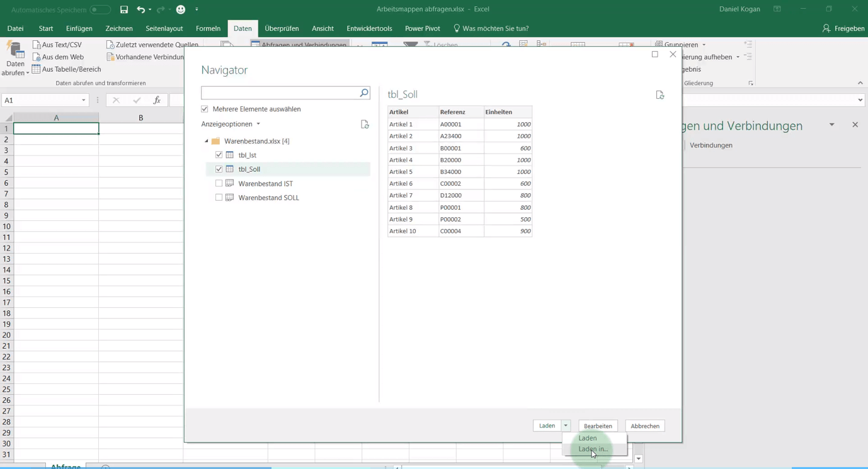868x469 pixels.
Task: Click the save icon in title bar
Action: click(124, 9)
